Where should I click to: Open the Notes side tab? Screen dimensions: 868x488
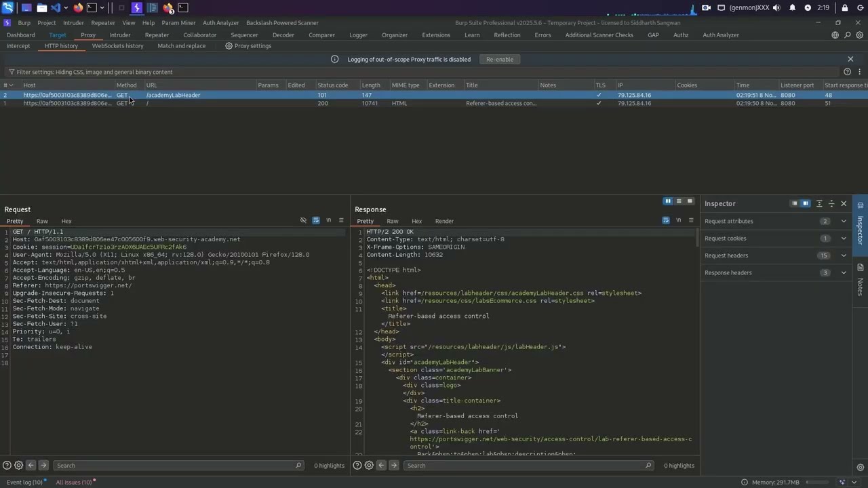tap(861, 281)
